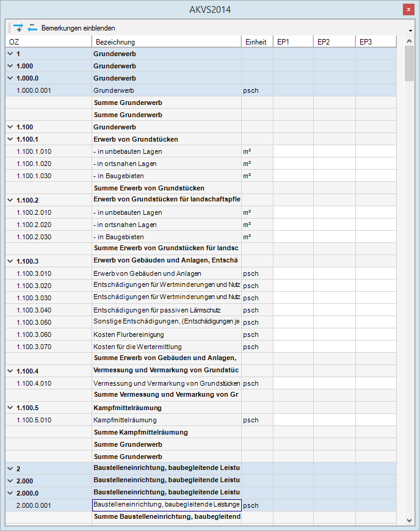Viewport: 420px width, 531px height.
Task: Click 'Summe Erwerb von Grundstücken' row
Action: click(201, 188)
